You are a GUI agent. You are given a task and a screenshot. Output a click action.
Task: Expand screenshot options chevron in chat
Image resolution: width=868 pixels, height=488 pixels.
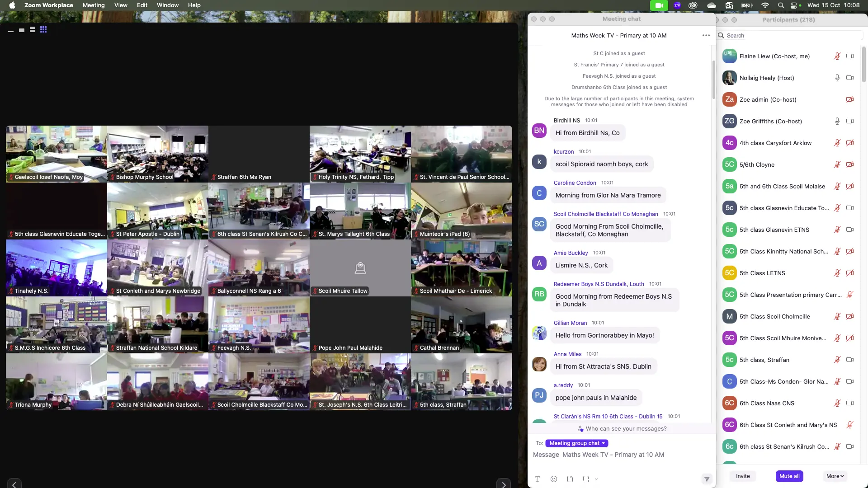[x=596, y=479]
